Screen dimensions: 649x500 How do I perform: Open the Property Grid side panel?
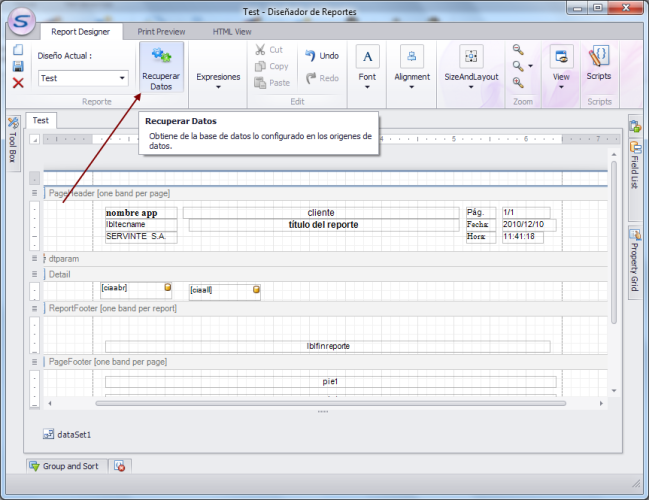635,262
